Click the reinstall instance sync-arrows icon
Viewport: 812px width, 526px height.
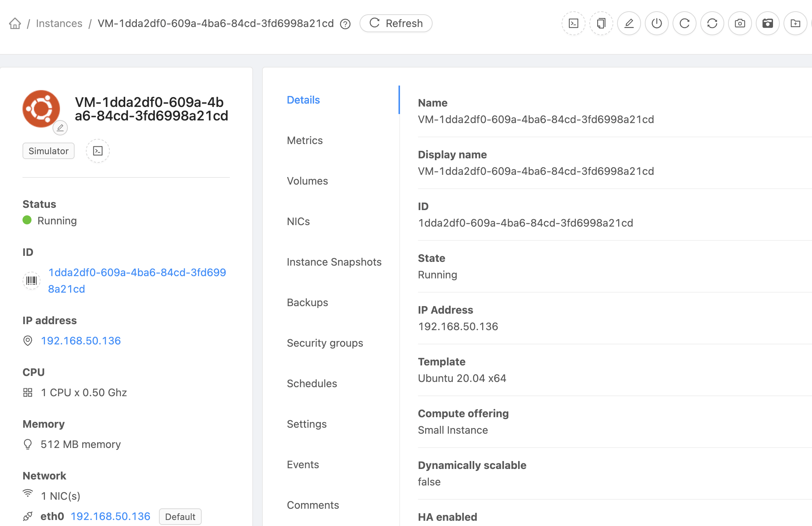click(x=712, y=23)
